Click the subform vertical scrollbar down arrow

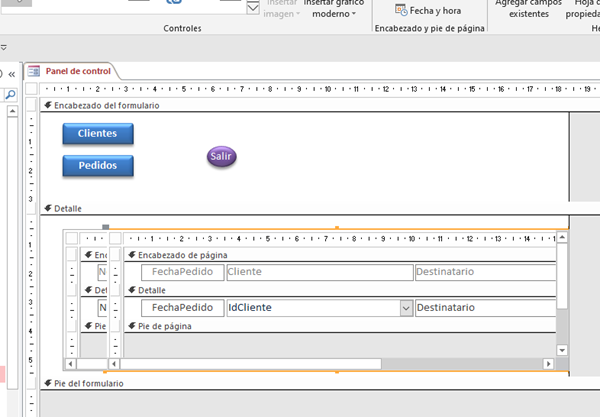coord(562,350)
